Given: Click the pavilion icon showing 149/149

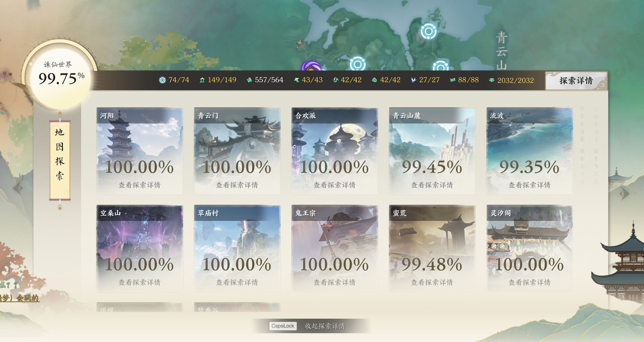Looking at the screenshot, I should pyautogui.click(x=202, y=80).
